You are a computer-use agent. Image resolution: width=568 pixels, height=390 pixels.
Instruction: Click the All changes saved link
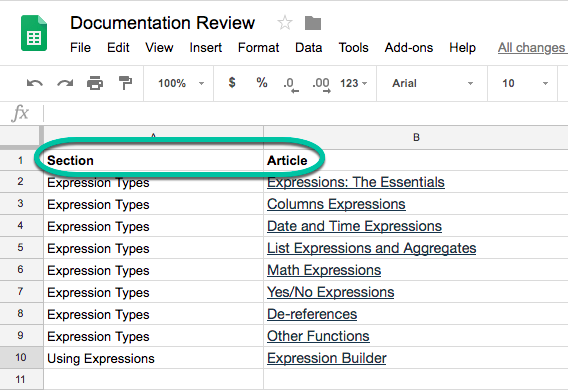532,47
